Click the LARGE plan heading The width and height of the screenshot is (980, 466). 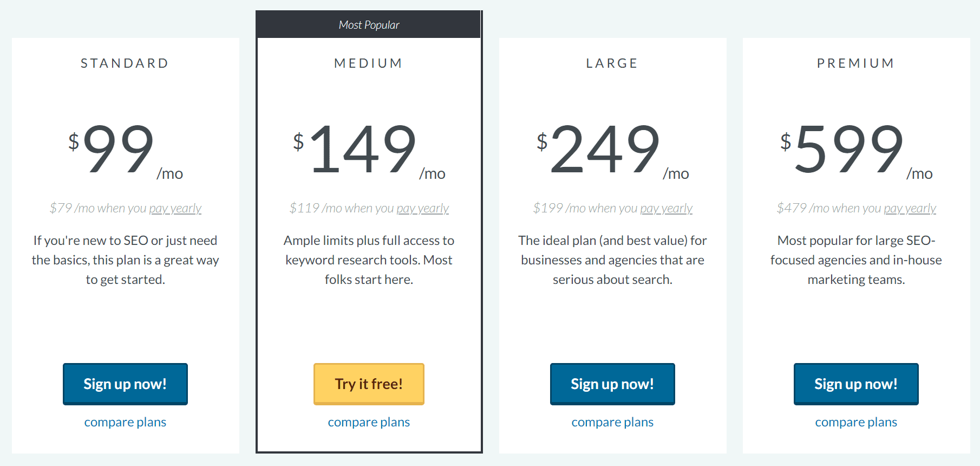click(x=612, y=63)
